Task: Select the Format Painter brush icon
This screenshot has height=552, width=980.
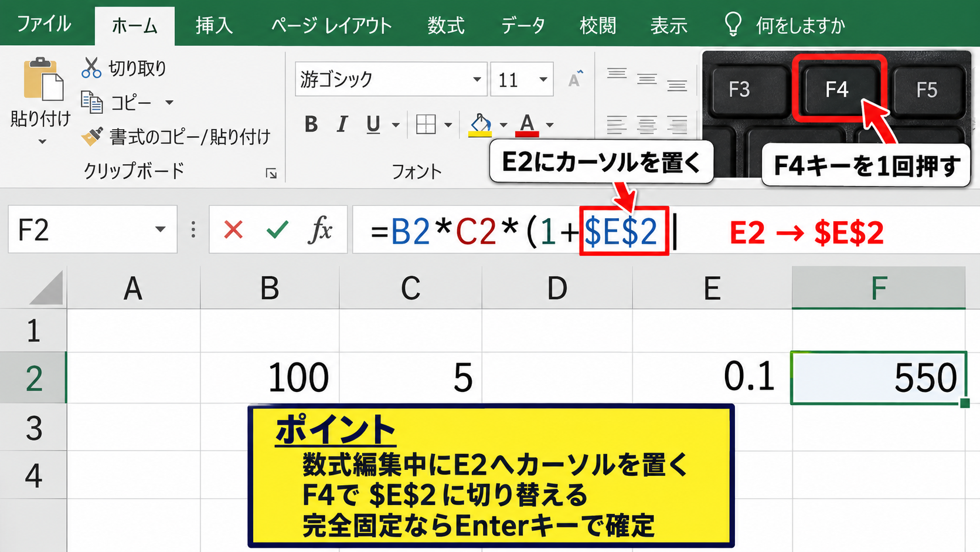Action: pos(91,136)
